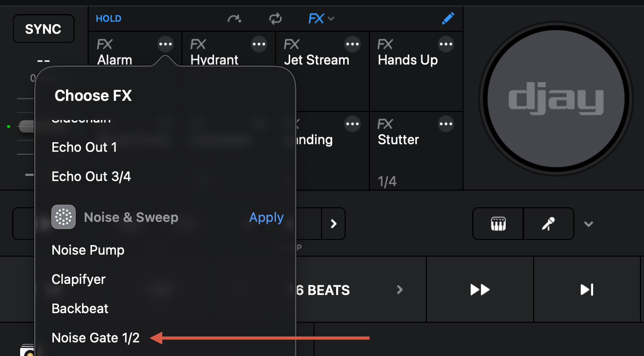Expand the chevron next to microphone
Screen dimensions: 644x356
pos(588,223)
